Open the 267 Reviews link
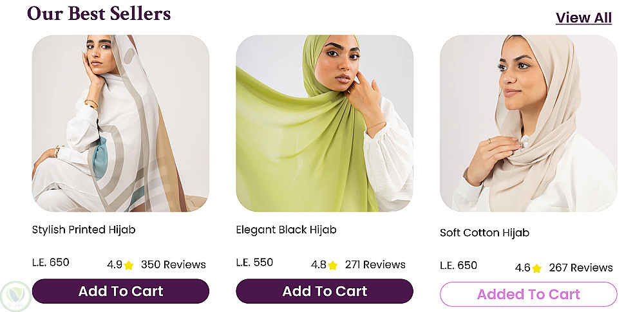The image size is (644, 312). [581, 268]
